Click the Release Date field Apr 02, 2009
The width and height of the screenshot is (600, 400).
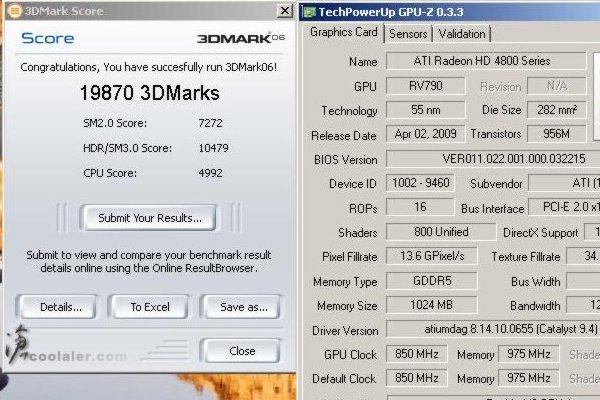tap(426, 134)
